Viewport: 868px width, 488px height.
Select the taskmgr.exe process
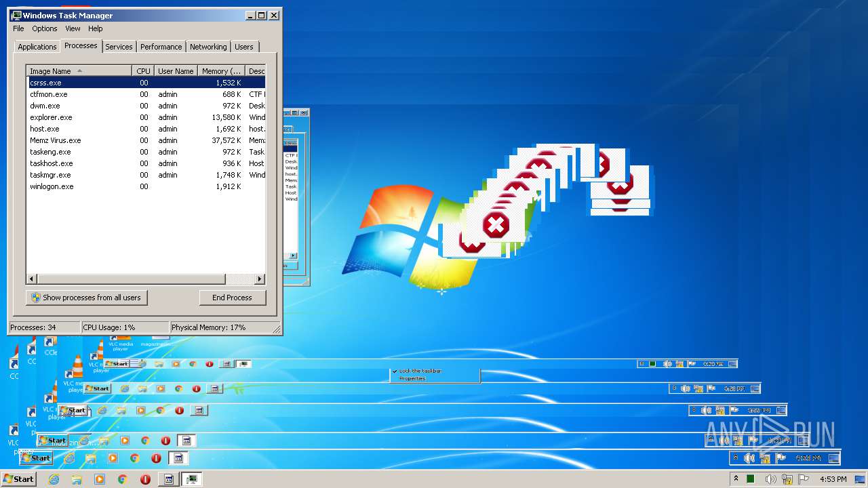click(x=146, y=175)
